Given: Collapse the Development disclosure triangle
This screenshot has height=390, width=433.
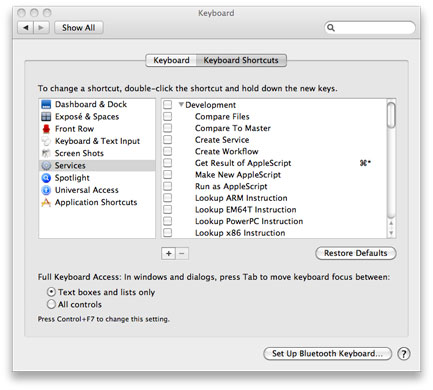Looking at the screenshot, I should pos(181,104).
